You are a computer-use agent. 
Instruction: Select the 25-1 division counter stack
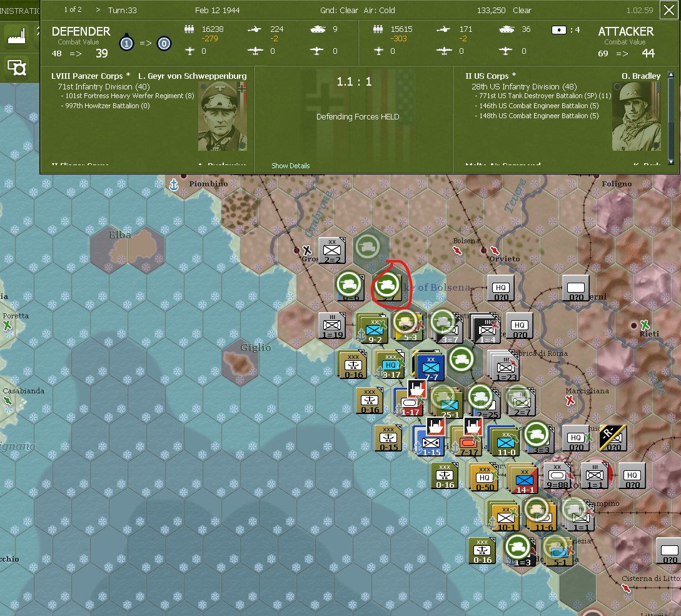point(449,404)
